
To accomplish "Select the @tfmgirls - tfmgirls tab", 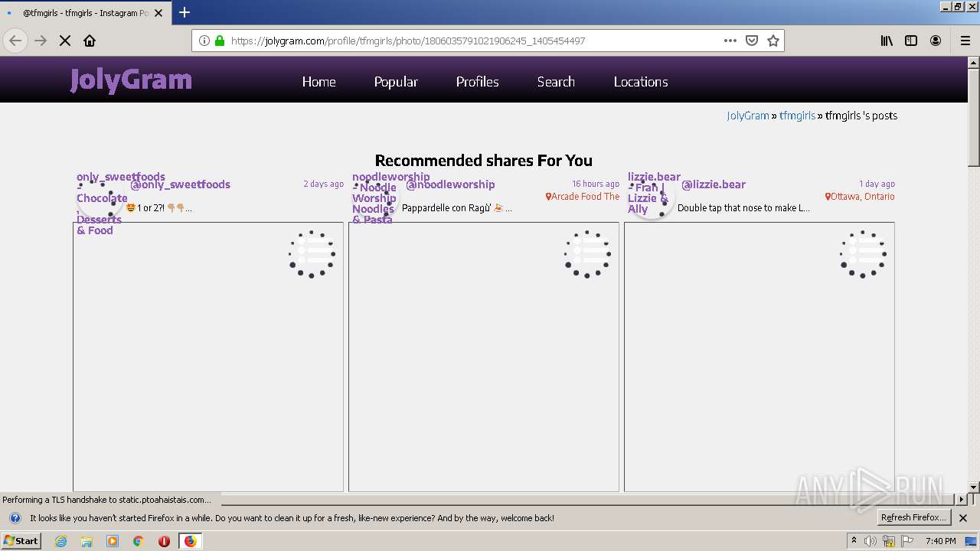I will tap(86, 13).
